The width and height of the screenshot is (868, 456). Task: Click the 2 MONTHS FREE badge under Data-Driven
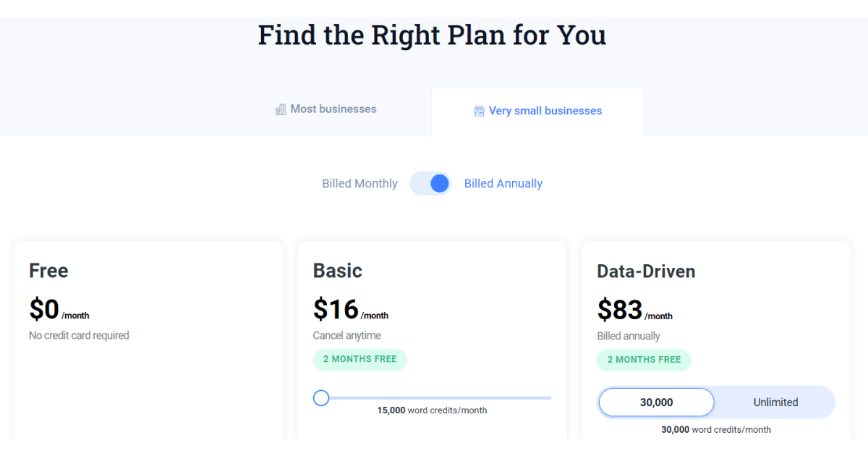tap(644, 360)
